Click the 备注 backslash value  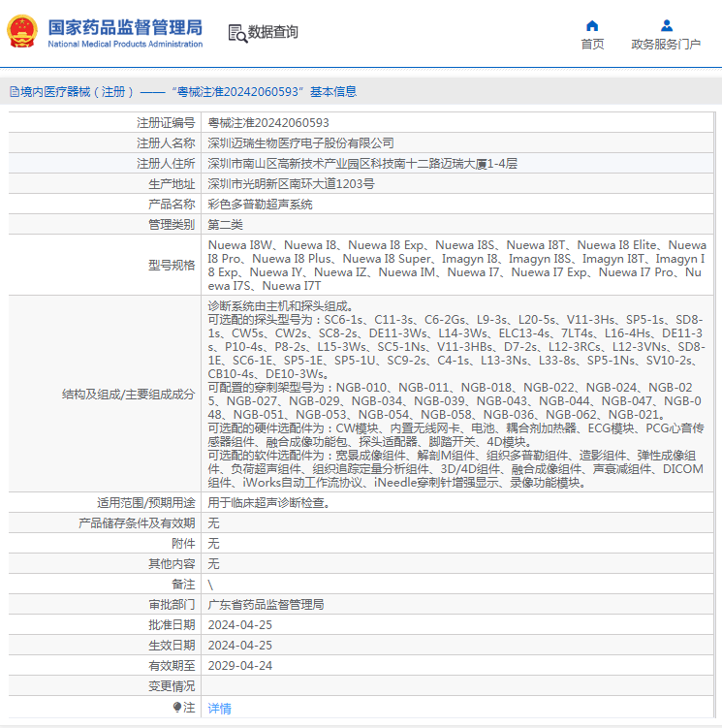point(210,585)
